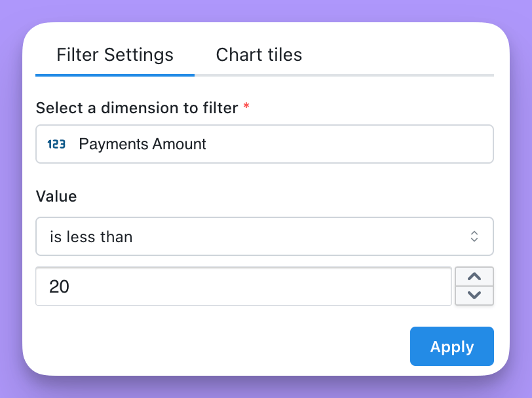This screenshot has height=398, width=532.
Task: Click the "Payments Amount" text in the field
Action: [142, 144]
